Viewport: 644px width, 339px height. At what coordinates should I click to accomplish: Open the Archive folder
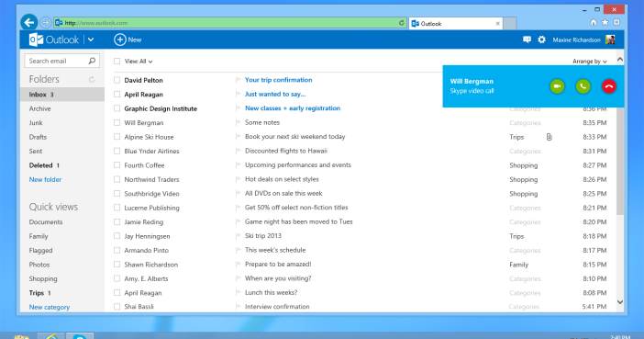tap(39, 108)
